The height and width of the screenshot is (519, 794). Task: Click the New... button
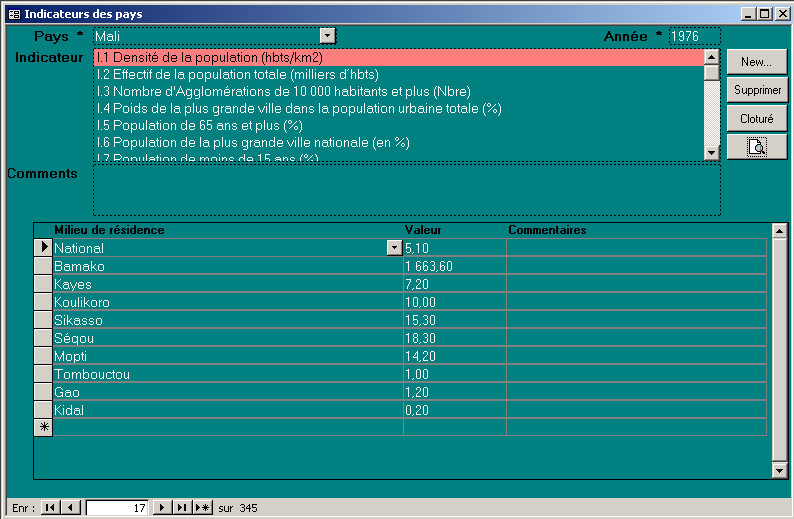click(756, 62)
